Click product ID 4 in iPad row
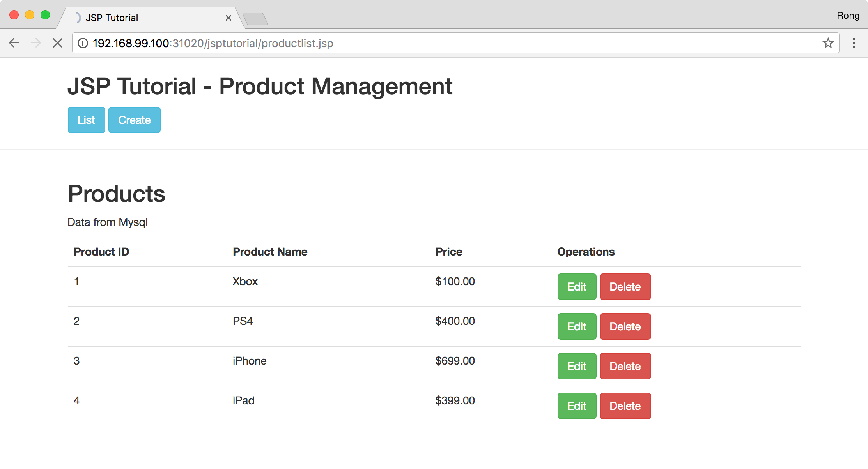This screenshot has width=868, height=469. point(76,400)
